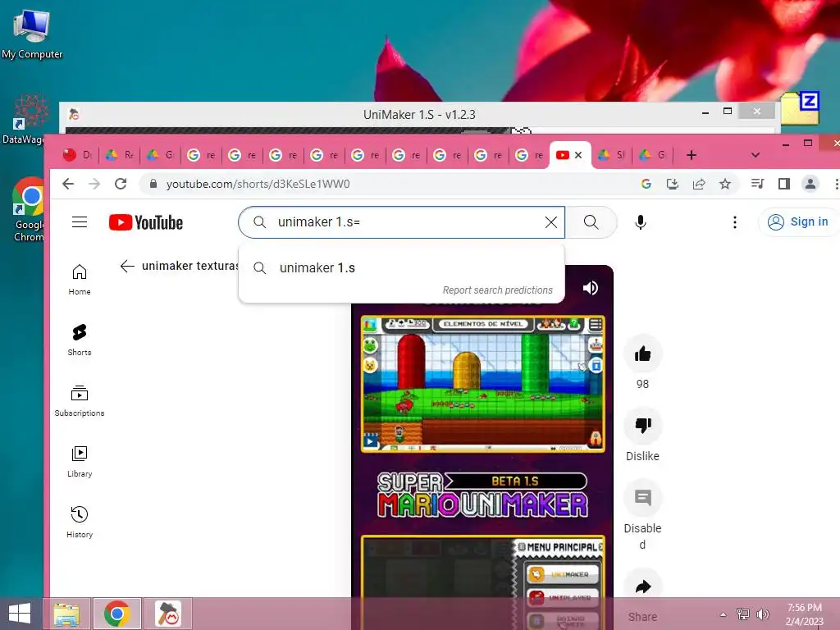Screen dimensions: 840x630
Task: Select the 'unimaker 1.s' search suggestion
Action: click(401, 268)
